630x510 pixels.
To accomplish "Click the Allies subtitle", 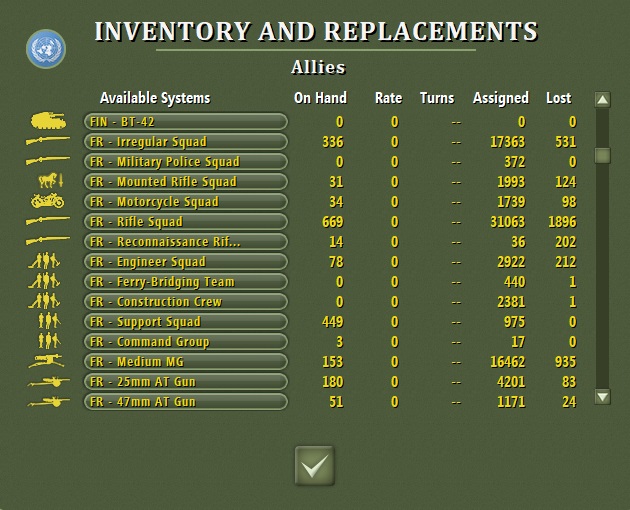I will pos(318,67).
